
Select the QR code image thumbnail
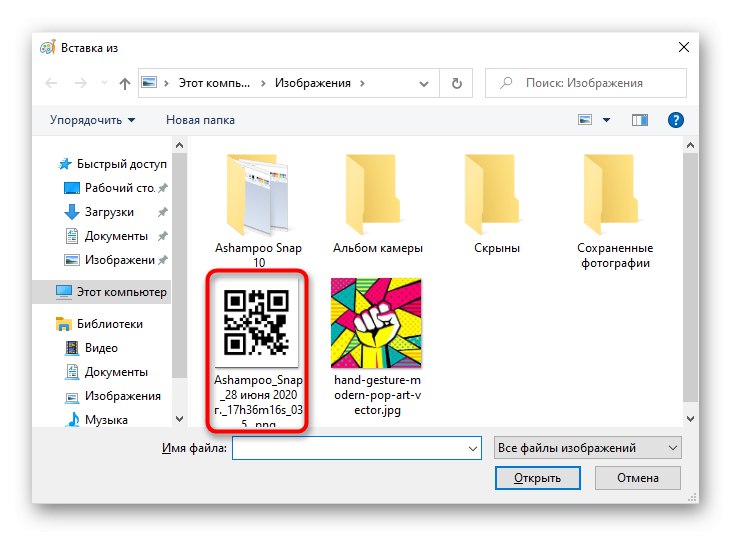[256, 322]
